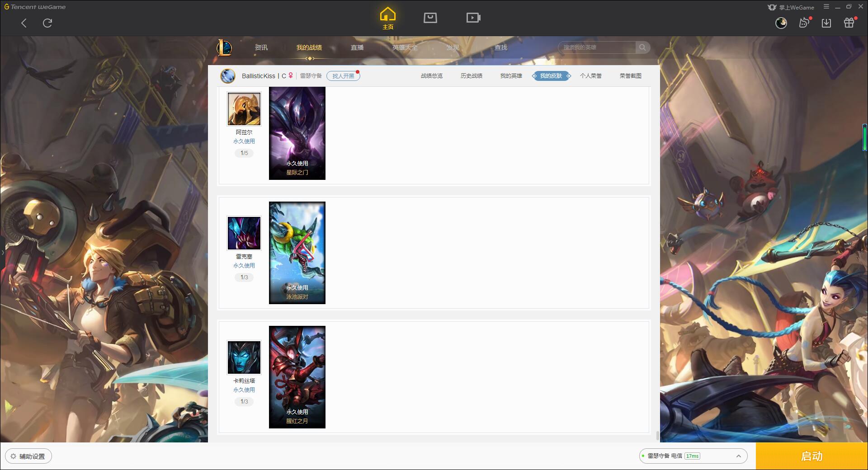Click the 掌上WeGame mobile link
The width and height of the screenshot is (868, 470).
(791, 7)
